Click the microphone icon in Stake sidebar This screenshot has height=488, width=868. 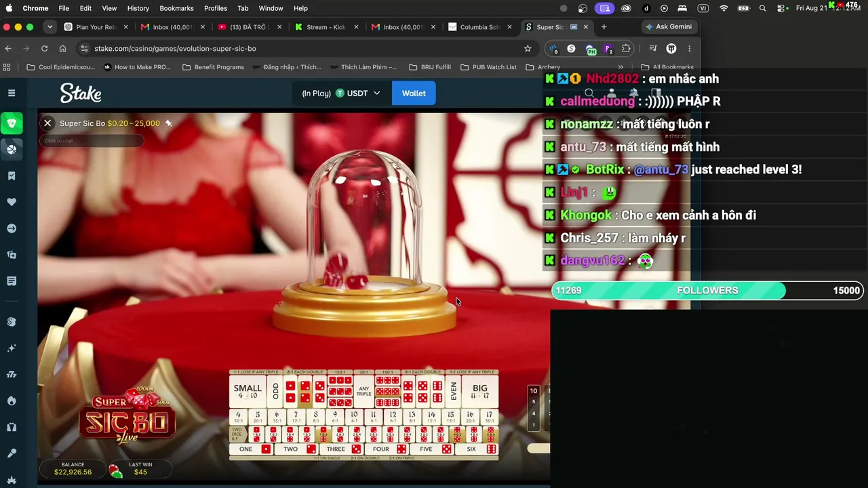click(x=12, y=453)
